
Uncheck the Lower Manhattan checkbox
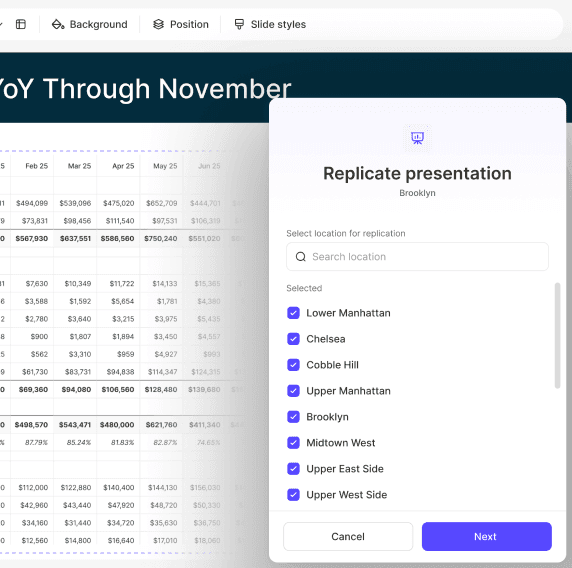coord(293,313)
